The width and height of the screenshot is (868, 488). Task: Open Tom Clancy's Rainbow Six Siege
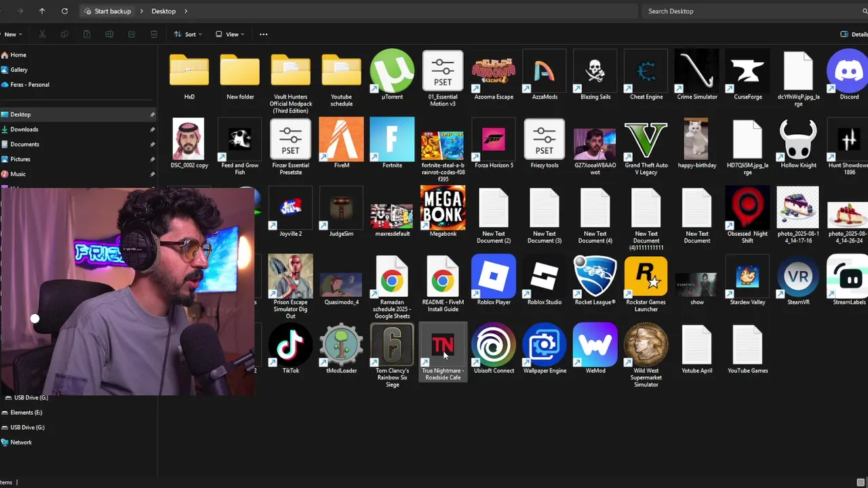tap(392, 356)
